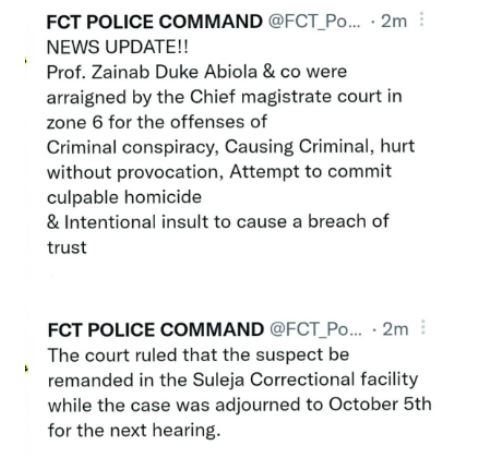
Task: Click the Criminal conspiracy text line
Action: tap(231, 147)
